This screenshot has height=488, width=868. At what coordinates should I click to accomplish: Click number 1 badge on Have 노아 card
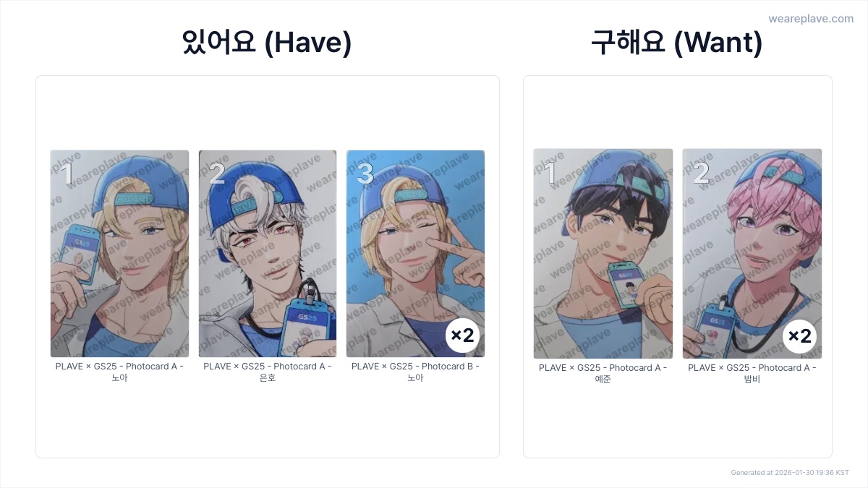point(67,174)
